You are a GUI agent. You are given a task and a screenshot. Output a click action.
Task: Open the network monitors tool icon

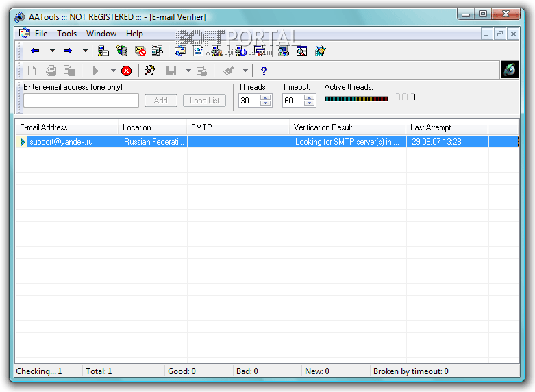(158, 51)
